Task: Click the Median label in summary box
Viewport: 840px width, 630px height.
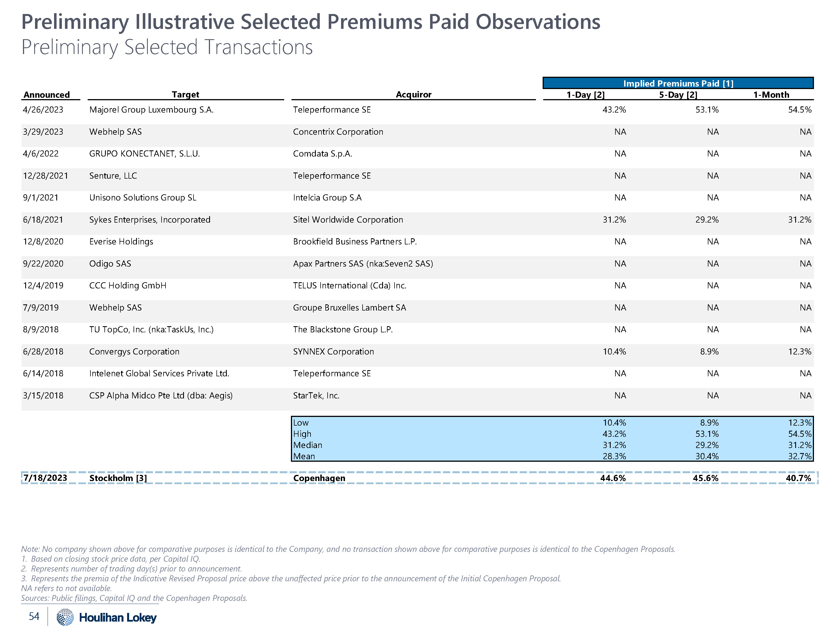Action: [308, 445]
